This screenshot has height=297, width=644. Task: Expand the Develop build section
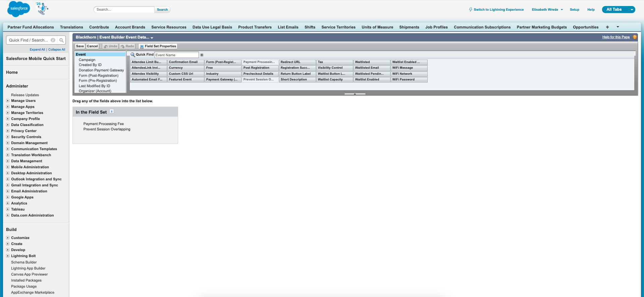[x=8, y=250]
